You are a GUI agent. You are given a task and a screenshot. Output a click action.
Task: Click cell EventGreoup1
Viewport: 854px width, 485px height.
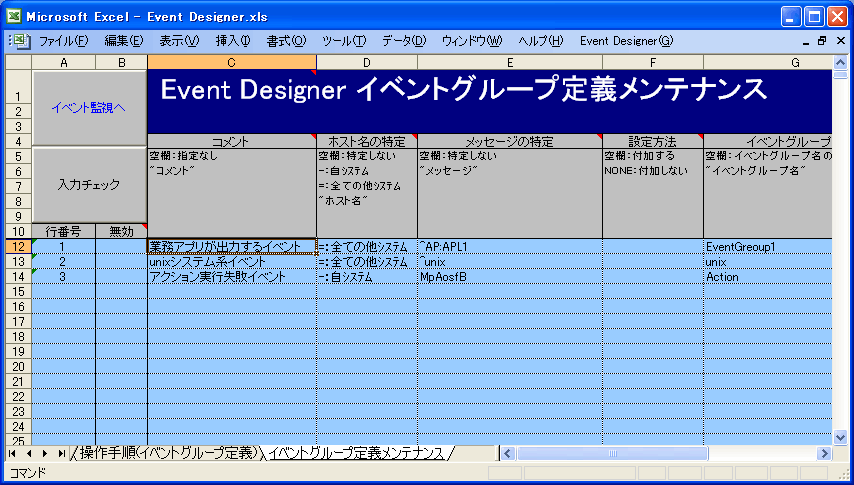(768, 246)
